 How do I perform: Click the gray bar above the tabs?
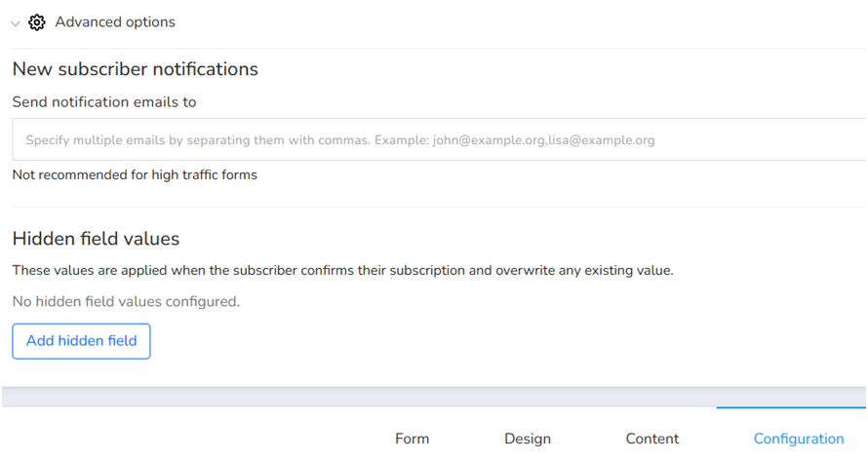(434, 397)
